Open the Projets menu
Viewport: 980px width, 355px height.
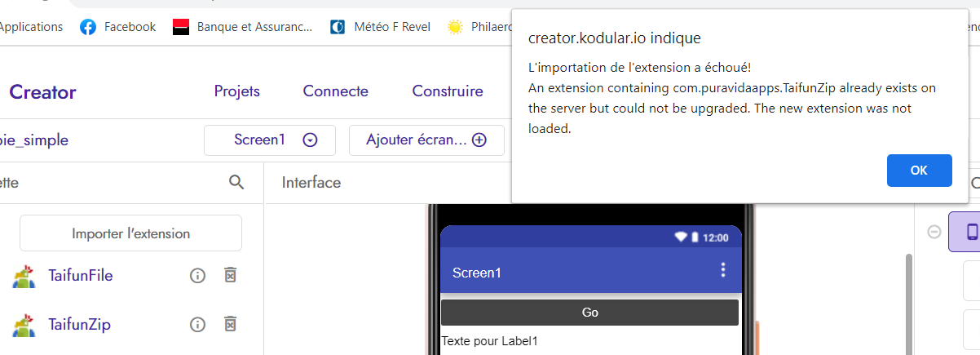pos(237,91)
